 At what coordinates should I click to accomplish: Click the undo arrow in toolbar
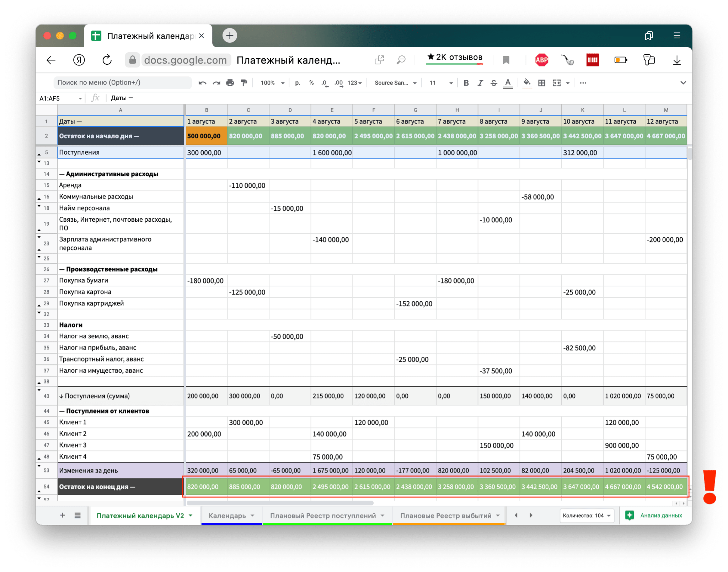(x=202, y=83)
